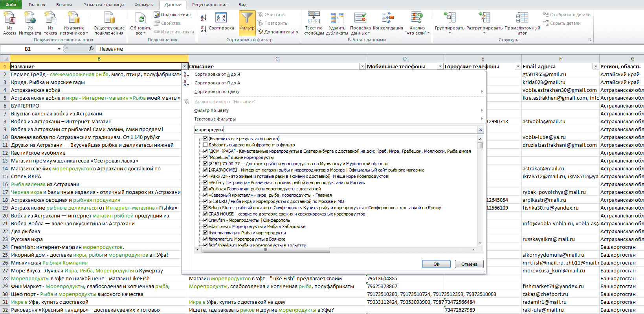The image size is (644, 314).
Task: Open the Сортировка dialog
Action: [x=221, y=22]
